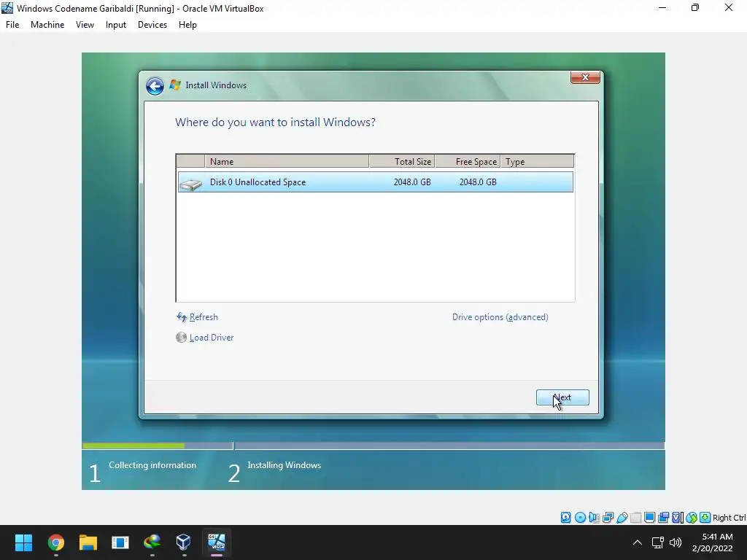Viewport: 747px width, 560px height.
Task: Click the Windows flag icon beside Install Windows
Action: [175, 85]
